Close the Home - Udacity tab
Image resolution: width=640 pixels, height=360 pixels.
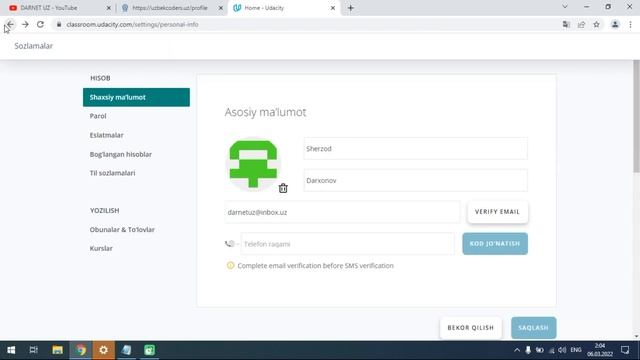coord(333,8)
